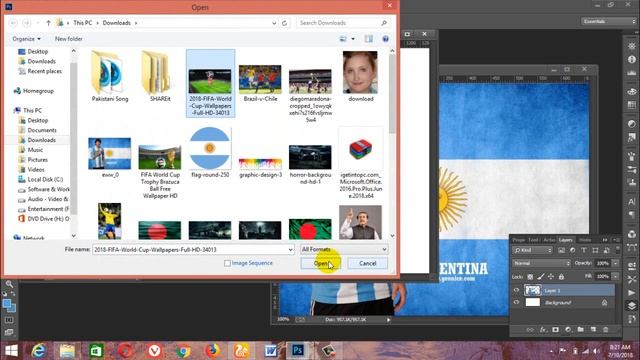Open dialog help icon
Image resolution: width=640 pixels, height=360 pixels.
pyautogui.click(x=385, y=39)
